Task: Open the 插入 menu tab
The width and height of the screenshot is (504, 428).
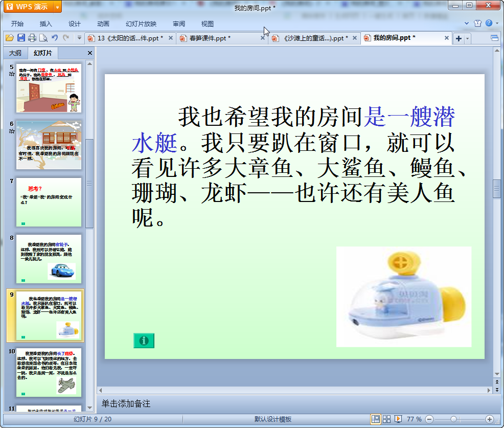Action: pos(45,24)
